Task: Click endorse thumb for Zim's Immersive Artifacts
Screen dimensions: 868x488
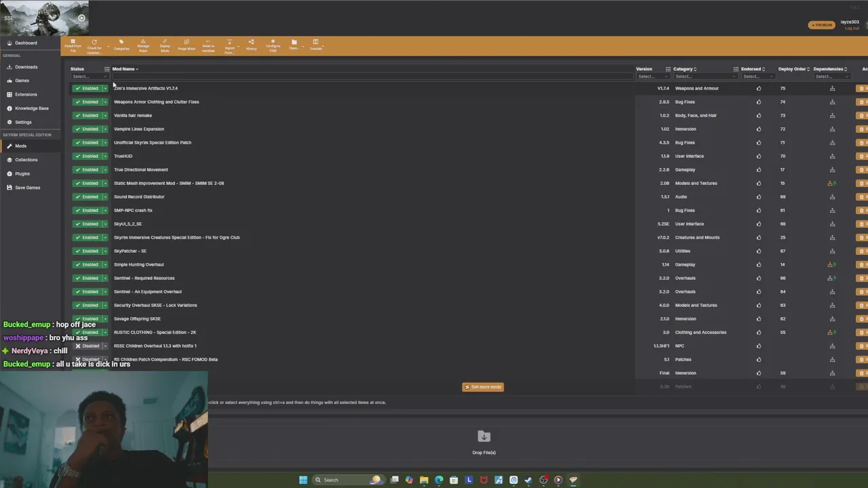Action: point(759,88)
